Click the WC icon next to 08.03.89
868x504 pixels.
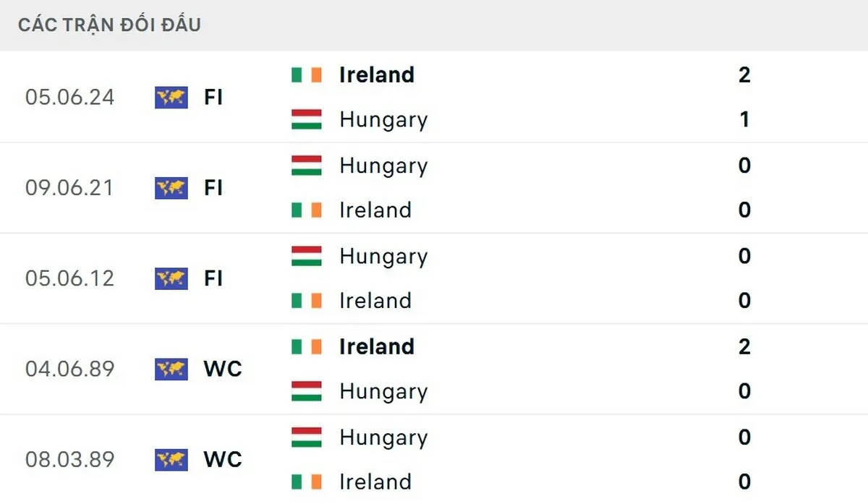(169, 460)
